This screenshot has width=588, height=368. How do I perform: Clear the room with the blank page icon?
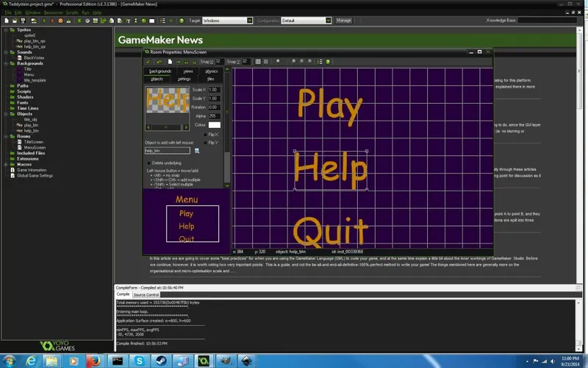tap(170, 62)
